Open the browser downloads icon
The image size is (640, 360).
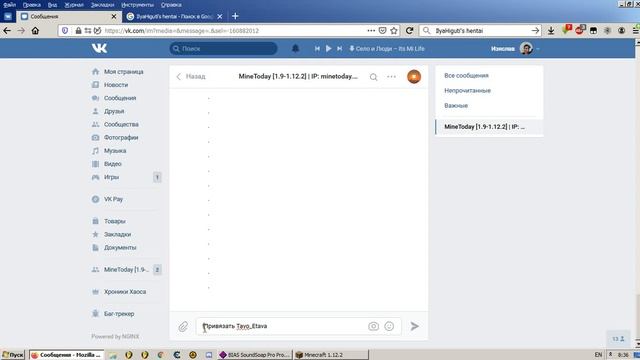pos(551,31)
